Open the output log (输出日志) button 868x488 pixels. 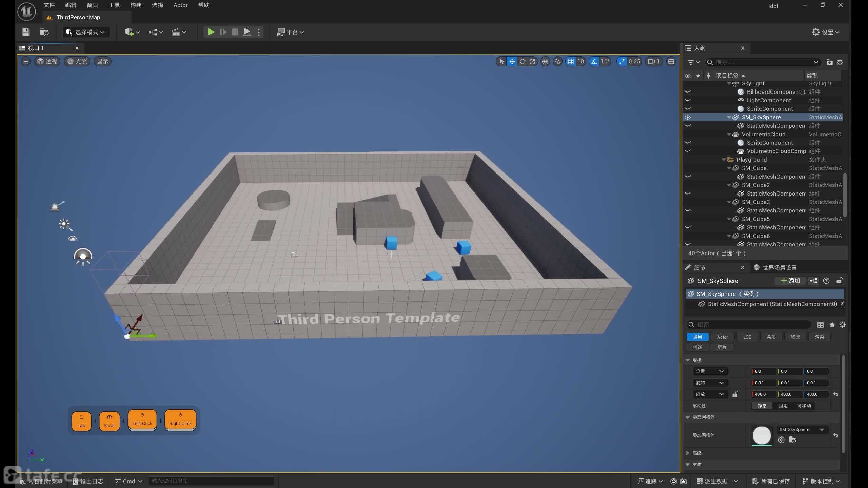pyautogui.click(x=88, y=481)
